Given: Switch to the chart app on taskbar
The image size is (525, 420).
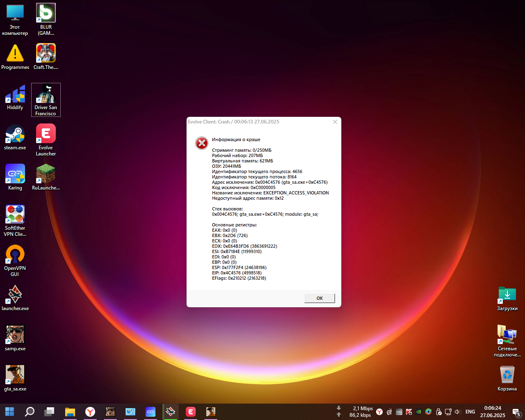Looking at the screenshot, I should (x=130, y=411).
